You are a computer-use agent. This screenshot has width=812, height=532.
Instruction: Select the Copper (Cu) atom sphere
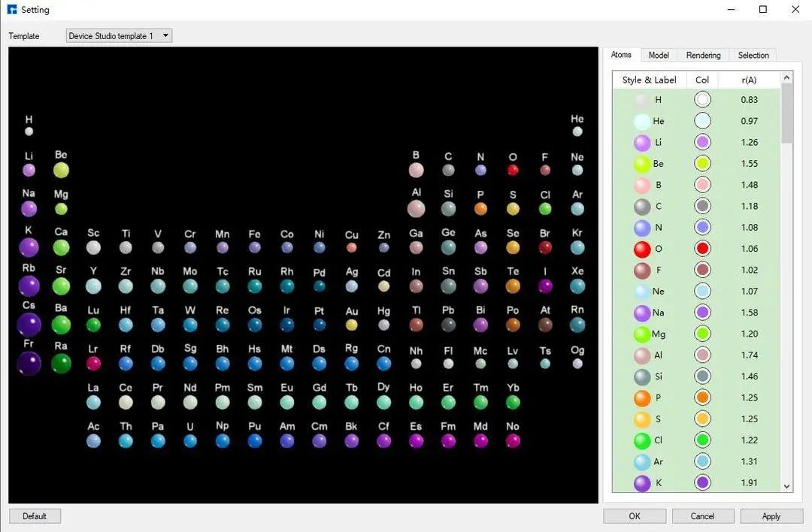click(x=352, y=248)
